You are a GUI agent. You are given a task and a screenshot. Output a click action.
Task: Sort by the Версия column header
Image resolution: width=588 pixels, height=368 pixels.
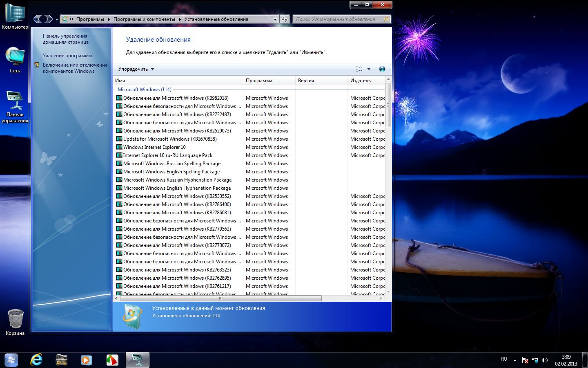click(321, 81)
